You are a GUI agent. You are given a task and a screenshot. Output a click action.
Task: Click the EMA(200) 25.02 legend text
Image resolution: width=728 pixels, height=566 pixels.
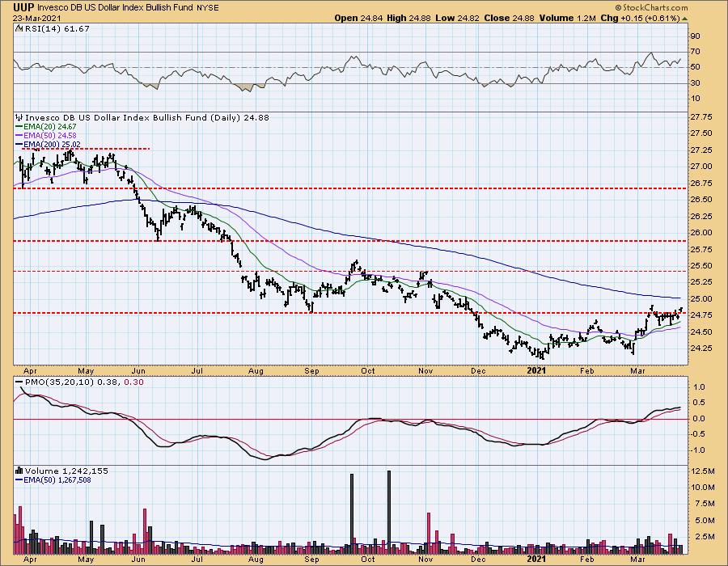(52, 144)
